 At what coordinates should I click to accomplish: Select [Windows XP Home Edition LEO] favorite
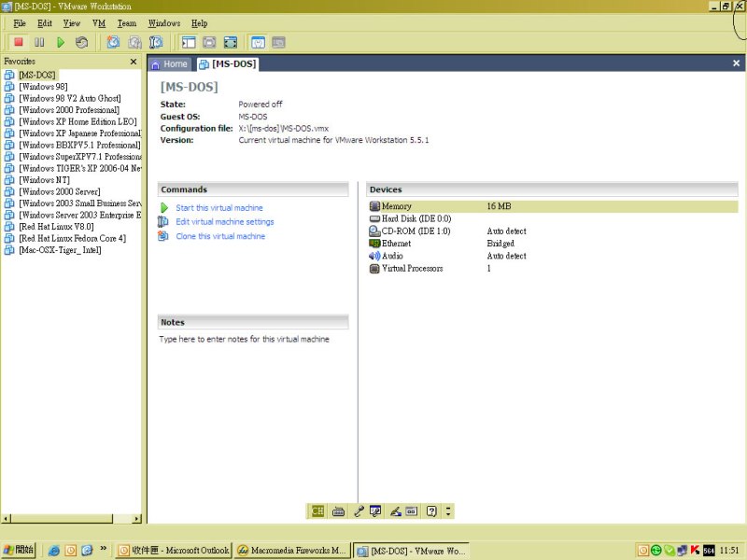pos(78,121)
